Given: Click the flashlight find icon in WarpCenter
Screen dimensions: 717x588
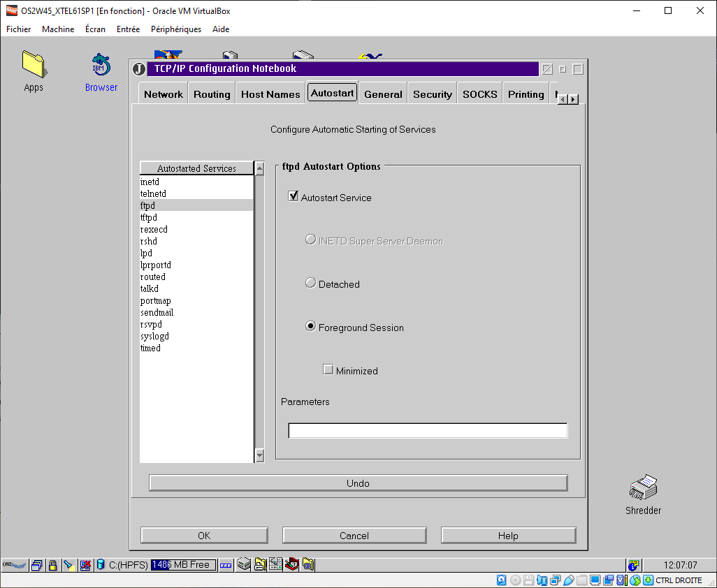Looking at the screenshot, I should tap(68, 565).
